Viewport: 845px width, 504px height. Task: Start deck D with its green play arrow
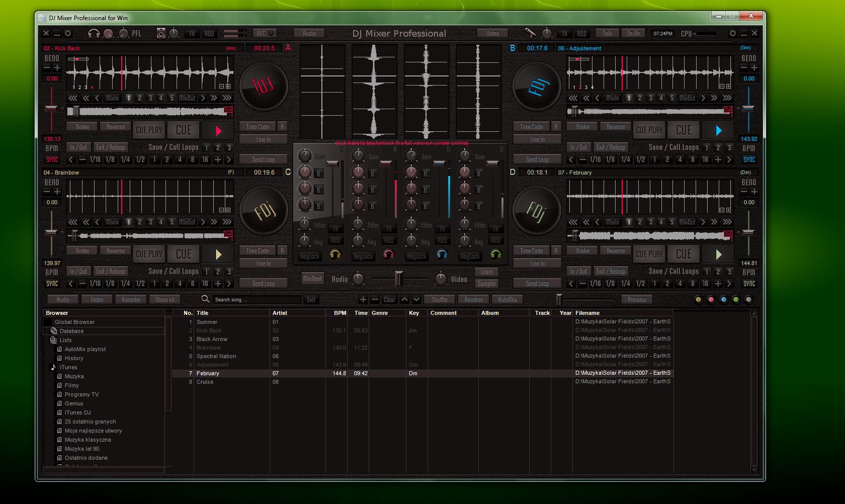718,255
